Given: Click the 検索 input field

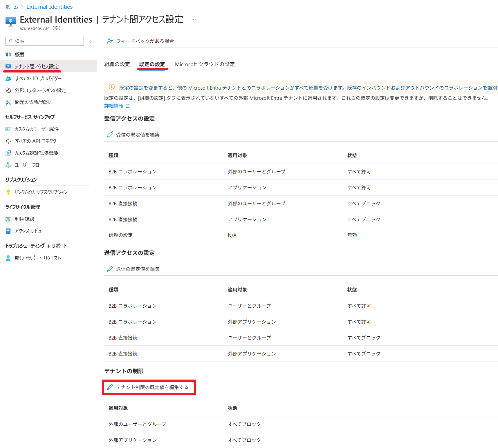Looking at the screenshot, I should [x=45, y=41].
